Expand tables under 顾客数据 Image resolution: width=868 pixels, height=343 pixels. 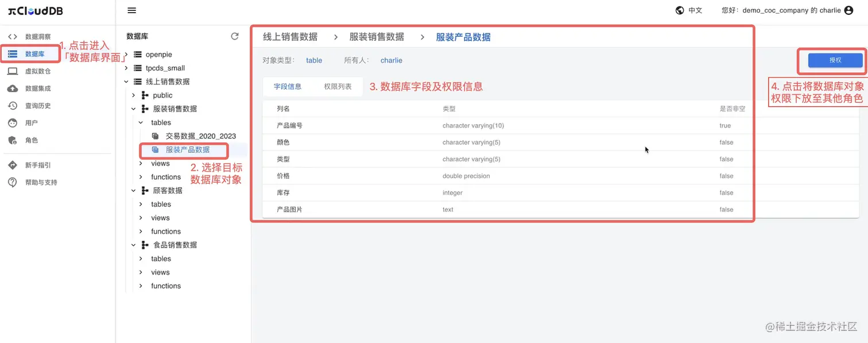pos(141,204)
